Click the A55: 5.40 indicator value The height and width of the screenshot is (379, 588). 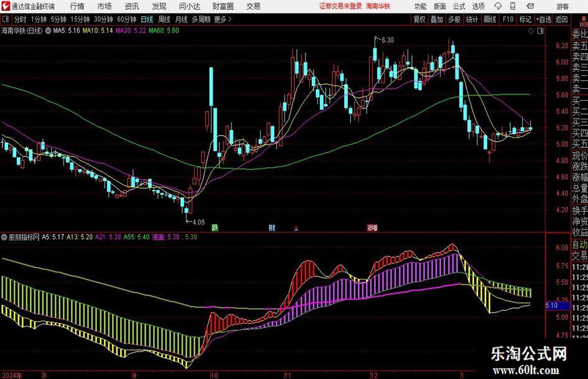[x=136, y=237]
